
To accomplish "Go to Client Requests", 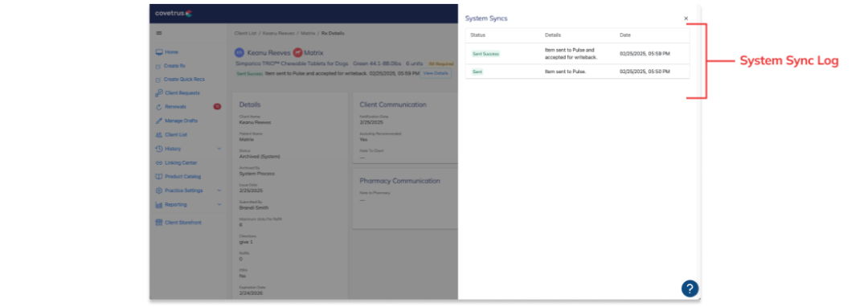I will [182, 93].
